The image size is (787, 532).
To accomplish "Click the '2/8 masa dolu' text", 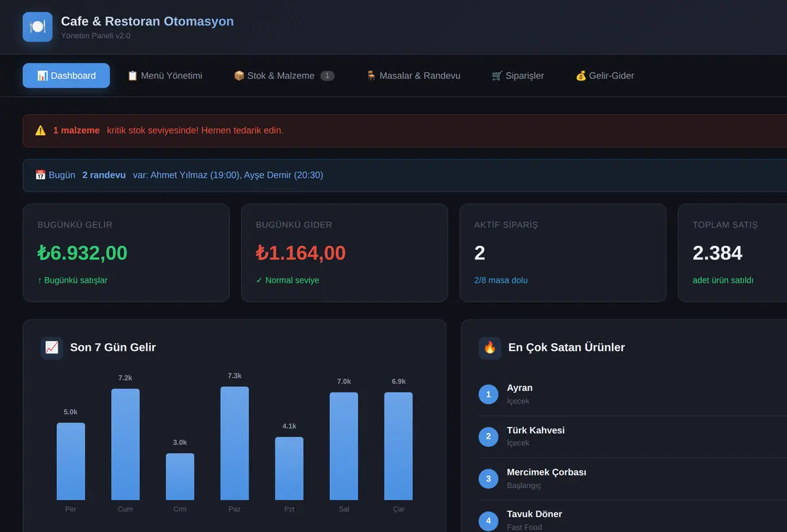I will pyautogui.click(x=501, y=280).
